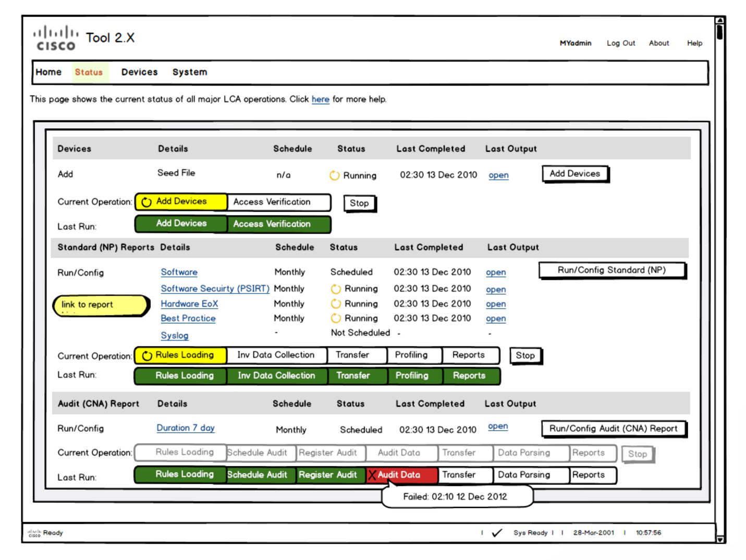Click last run green Access Verification step
The image size is (746, 560).
(279, 224)
